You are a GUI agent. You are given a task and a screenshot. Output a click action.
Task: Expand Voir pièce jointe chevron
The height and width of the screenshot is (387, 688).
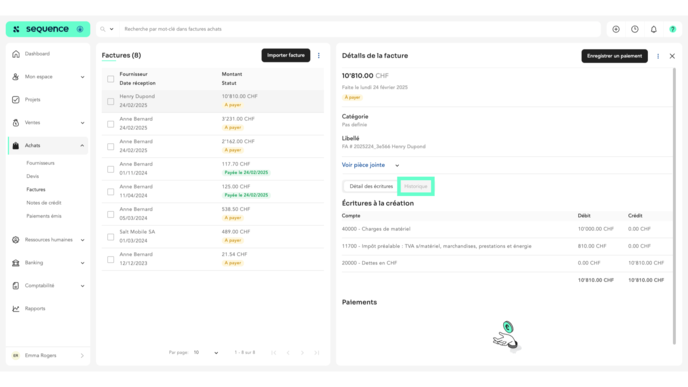tap(397, 165)
